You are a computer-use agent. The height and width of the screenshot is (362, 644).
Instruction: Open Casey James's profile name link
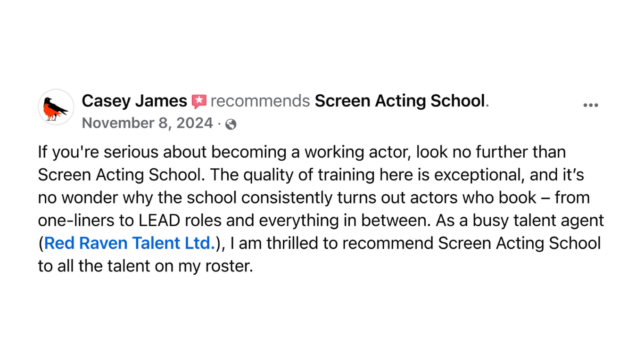134,101
